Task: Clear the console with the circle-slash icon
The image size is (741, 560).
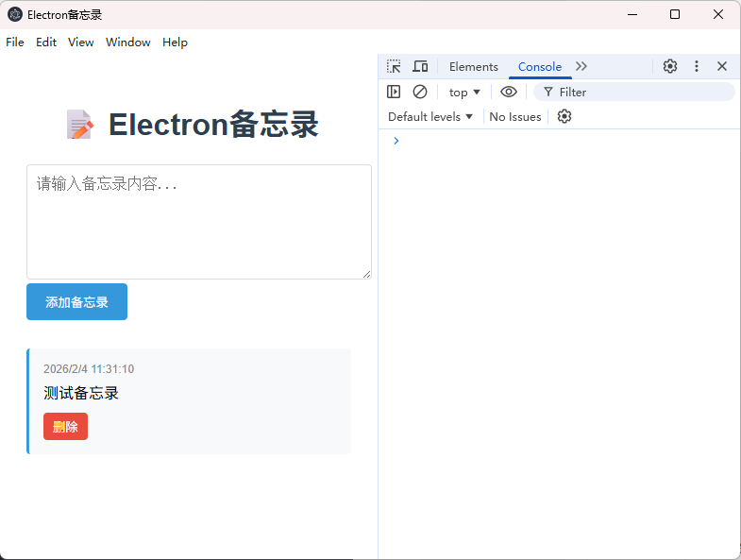Action: click(x=420, y=92)
